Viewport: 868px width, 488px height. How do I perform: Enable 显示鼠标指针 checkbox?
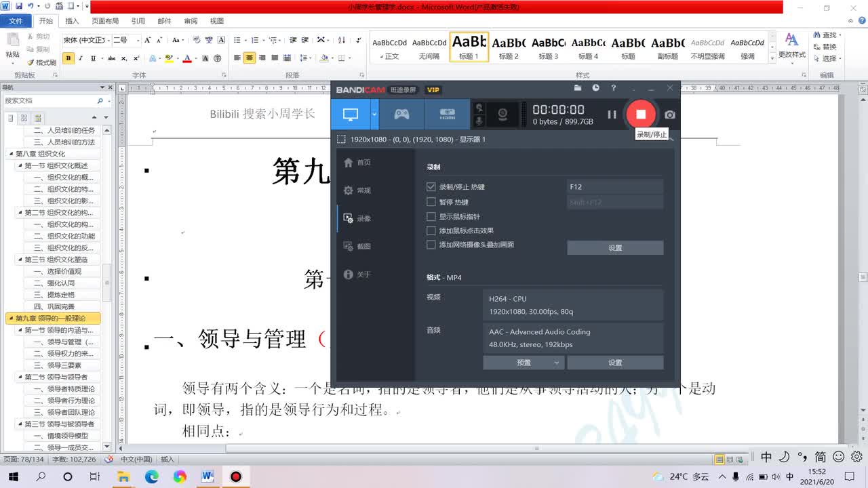pos(431,216)
